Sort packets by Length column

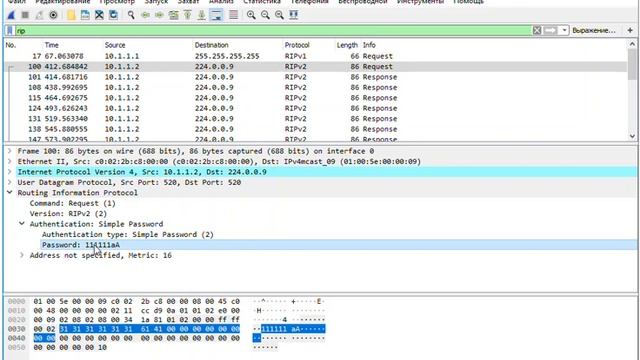click(x=347, y=45)
